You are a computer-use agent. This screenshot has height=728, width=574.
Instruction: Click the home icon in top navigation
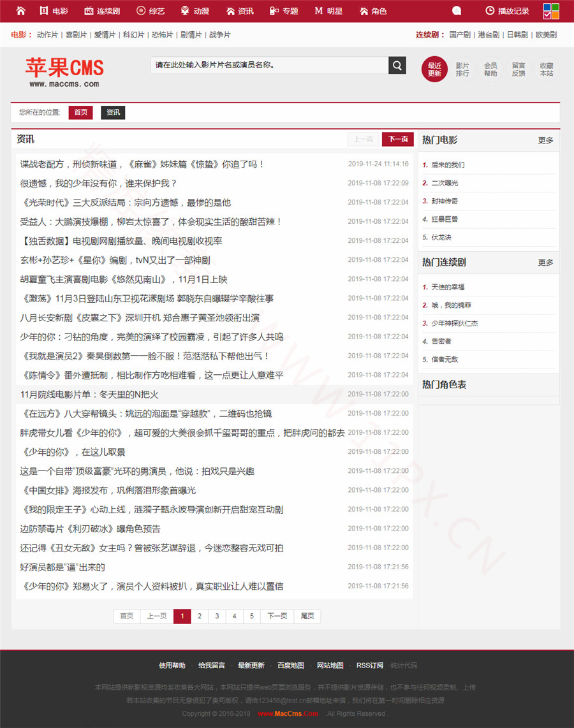tap(21, 11)
